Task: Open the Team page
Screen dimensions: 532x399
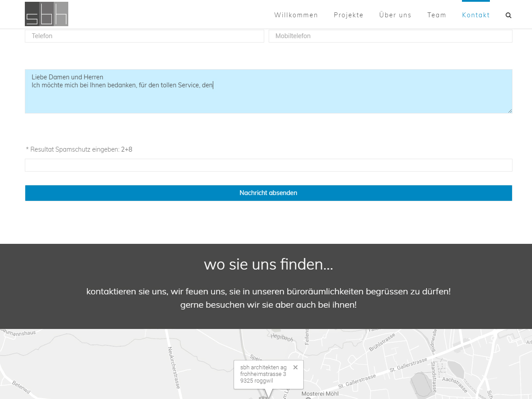Action: point(437,15)
